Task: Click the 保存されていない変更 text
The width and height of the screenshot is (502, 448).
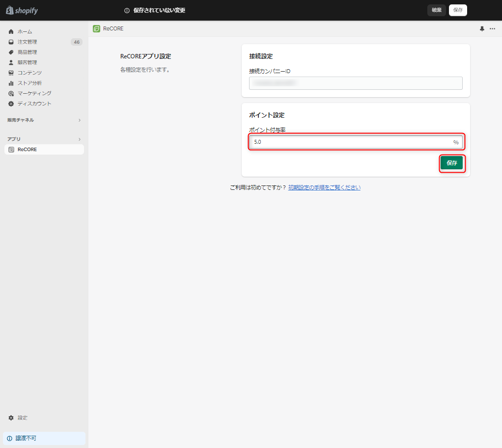Action: coord(159,10)
